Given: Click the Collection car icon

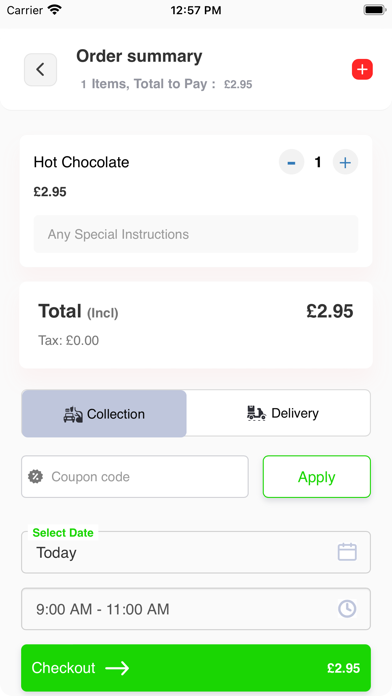Looking at the screenshot, I should click(x=73, y=414).
